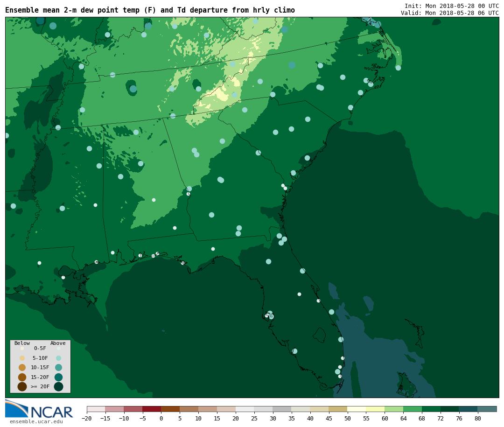504x427 pixels.
Task: Pick the dark red colorbar swatch between -5 and 0
Action: click(152, 409)
